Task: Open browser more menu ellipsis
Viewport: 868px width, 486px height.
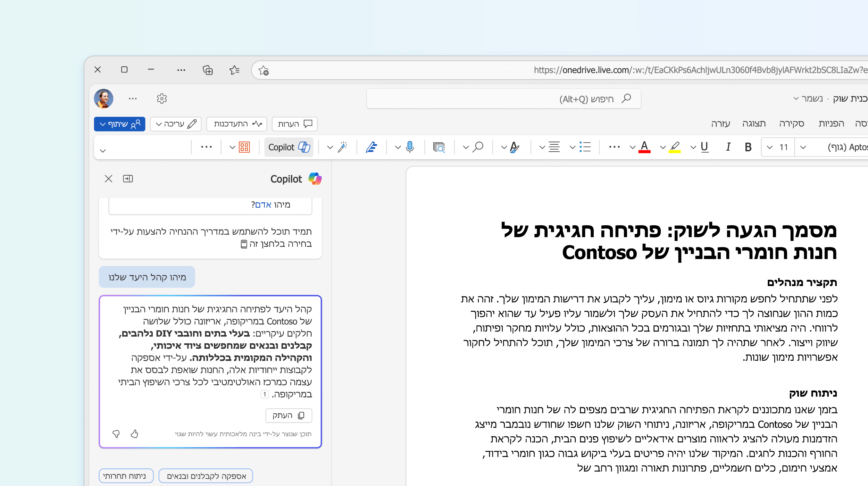Action: (181, 70)
